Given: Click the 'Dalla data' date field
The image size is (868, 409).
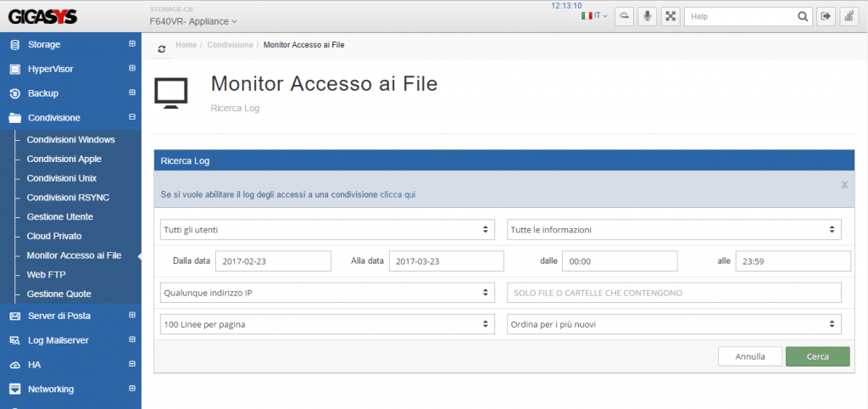Looking at the screenshot, I should coord(273,261).
